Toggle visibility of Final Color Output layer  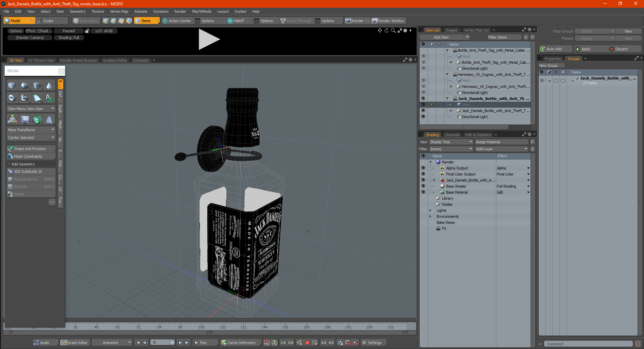click(x=423, y=174)
